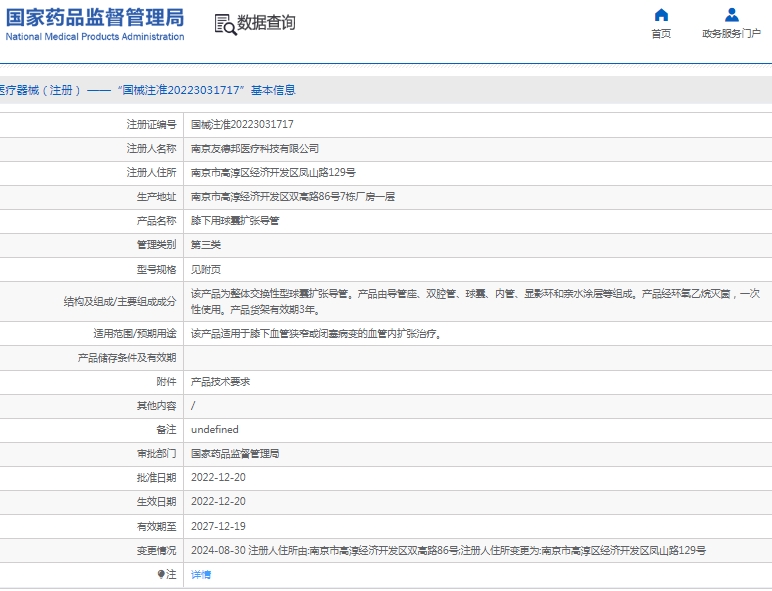Select expiry date 2027-12-19
This screenshot has height=591, width=772.
(x=218, y=526)
